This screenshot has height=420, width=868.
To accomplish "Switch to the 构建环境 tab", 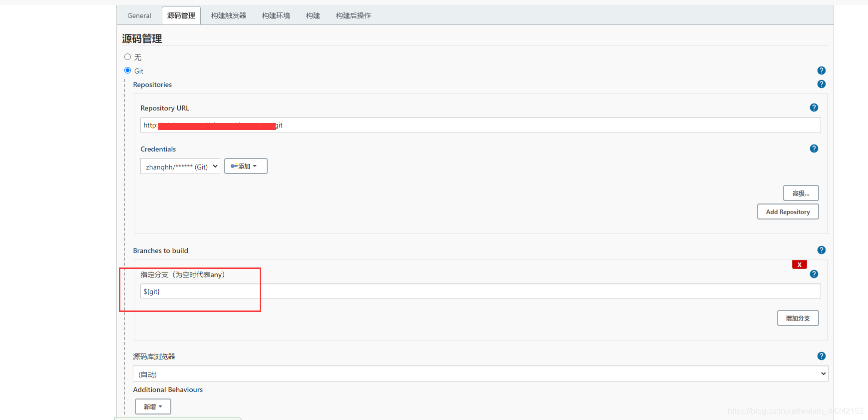I will 276,15.
